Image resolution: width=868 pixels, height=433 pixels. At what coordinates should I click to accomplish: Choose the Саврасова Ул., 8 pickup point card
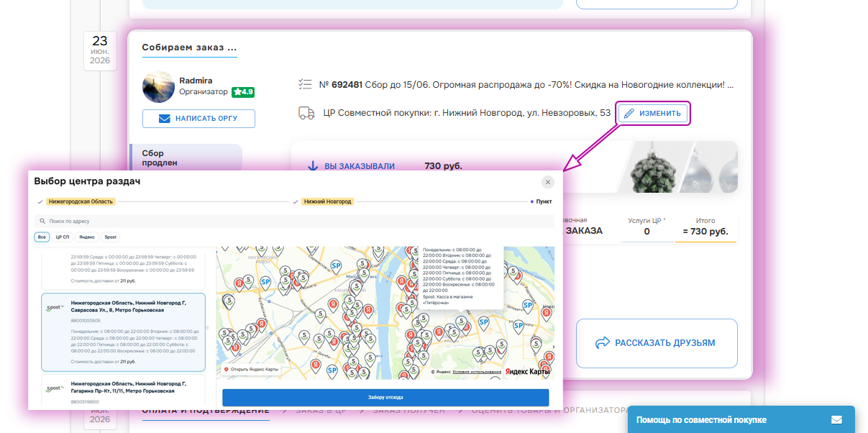(x=124, y=332)
